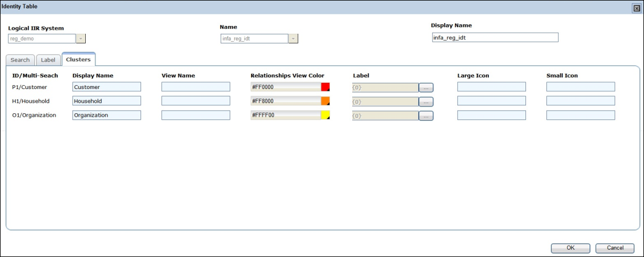Select the Small Icon field for Organization
644x257 pixels.
pos(580,115)
